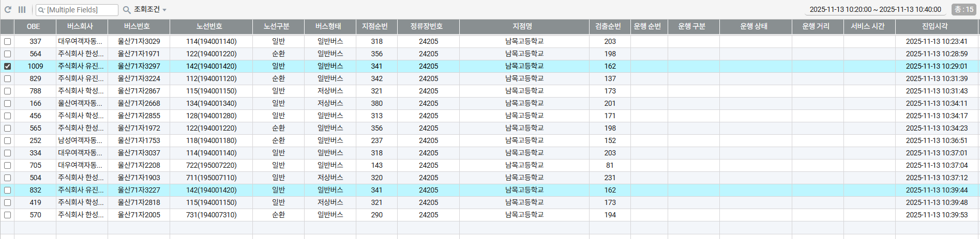The width and height of the screenshot is (980, 239).
Task: Select bus number 울산71자3029 cell
Action: 139,41
